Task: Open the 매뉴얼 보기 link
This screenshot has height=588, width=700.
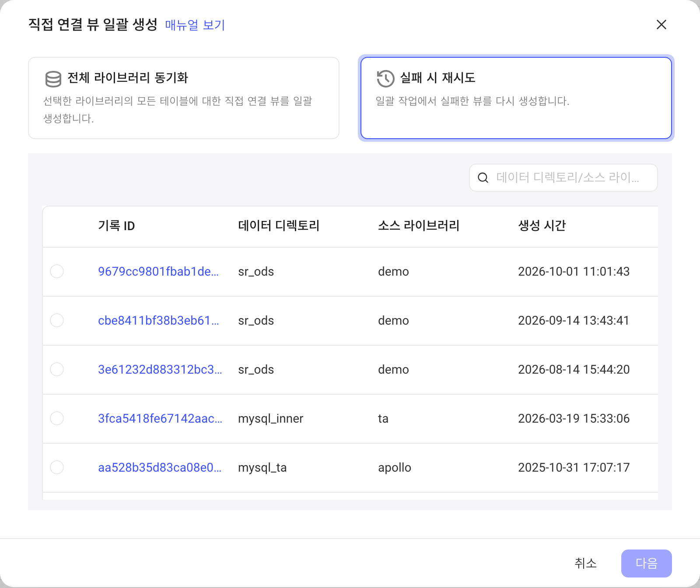Action: pos(195,25)
